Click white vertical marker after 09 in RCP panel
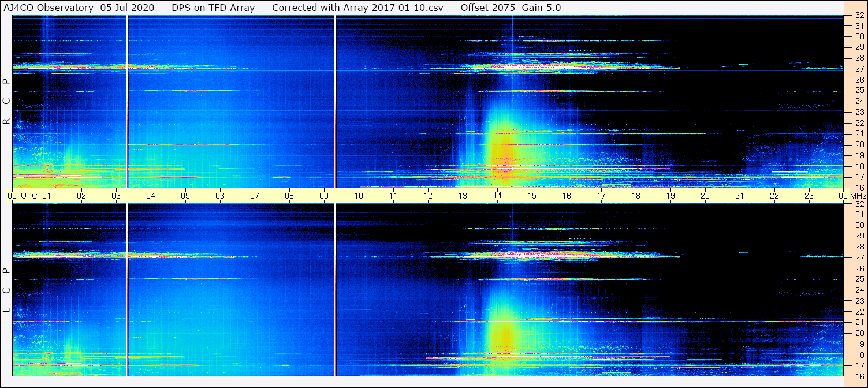868x388 pixels. (x=335, y=102)
